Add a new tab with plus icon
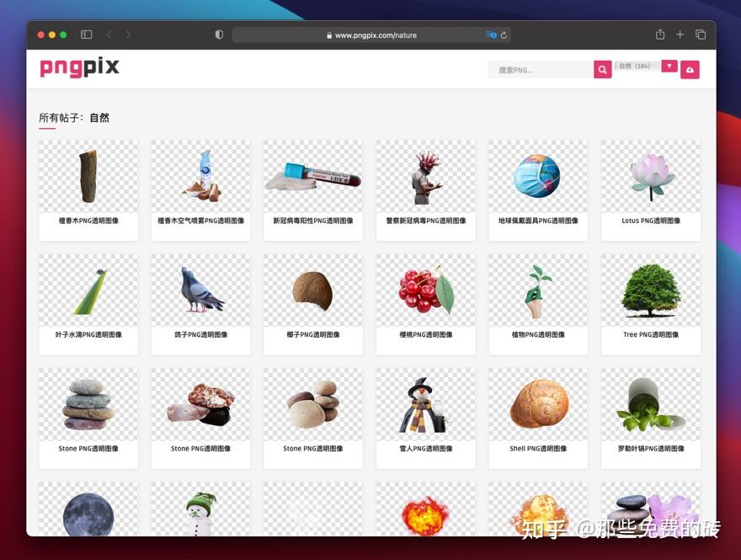This screenshot has width=741, height=560. coord(680,34)
